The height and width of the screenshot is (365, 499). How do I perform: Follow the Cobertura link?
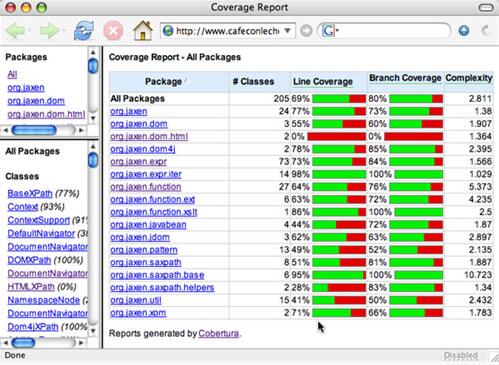coord(219,333)
